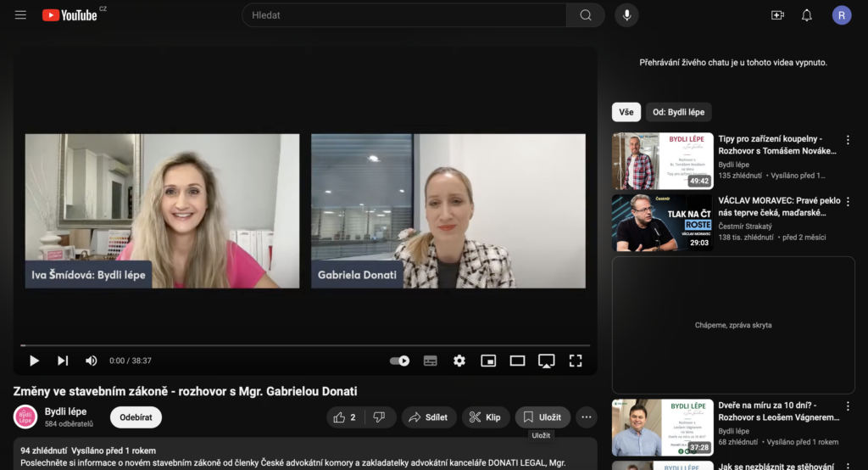Enter fullscreen mode
Viewport: 868px width, 470px height.
point(576,361)
